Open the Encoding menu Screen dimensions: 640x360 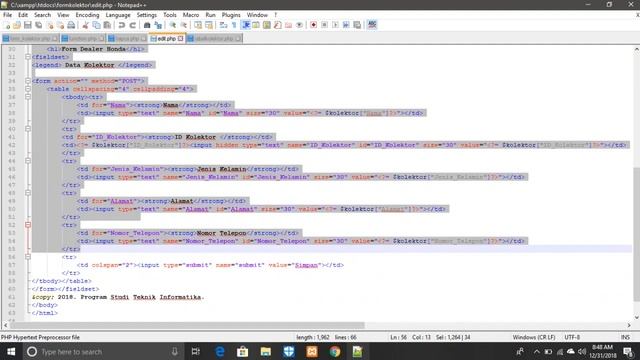pyautogui.click(x=87, y=15)
